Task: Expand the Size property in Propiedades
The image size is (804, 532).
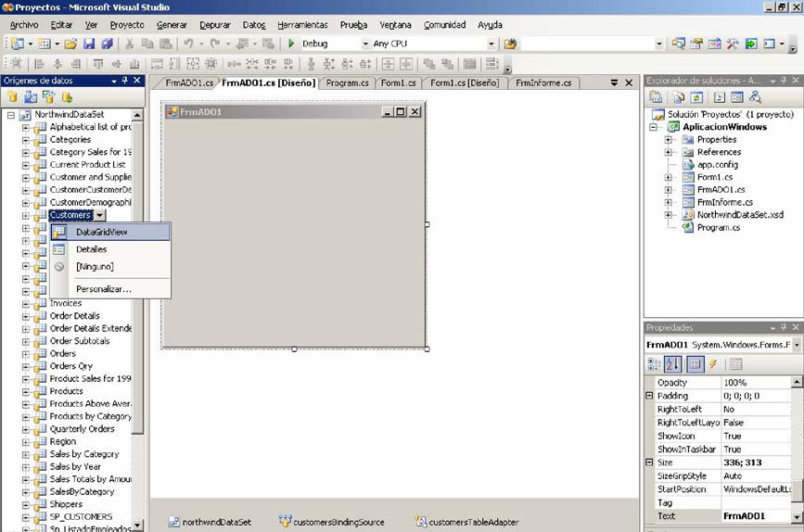Action: point(649,462)
